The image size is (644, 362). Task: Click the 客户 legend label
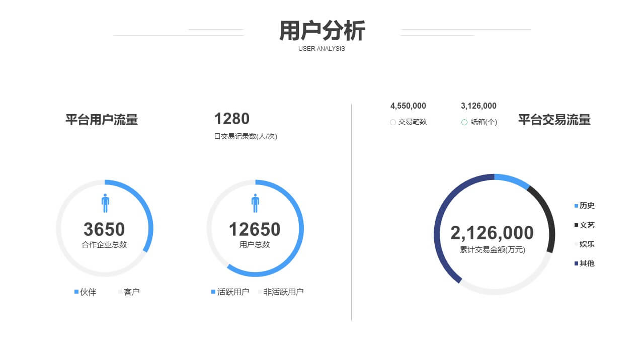(132, 292)
